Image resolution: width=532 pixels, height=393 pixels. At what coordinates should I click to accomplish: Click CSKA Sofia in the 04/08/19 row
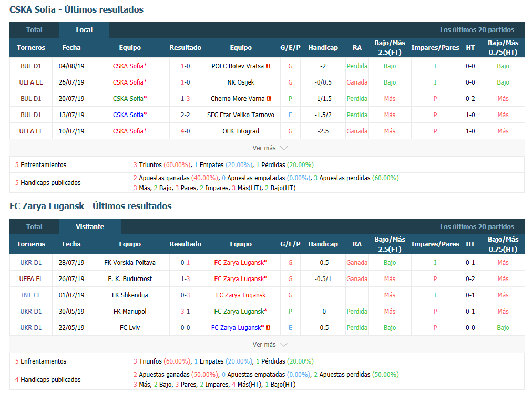pyautogui.click(x=130, y=66)
